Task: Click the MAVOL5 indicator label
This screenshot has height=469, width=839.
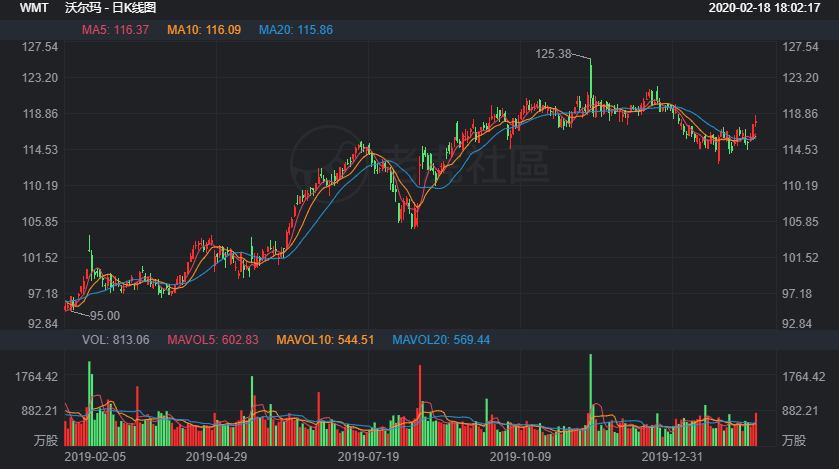Action: pos(212,340)
